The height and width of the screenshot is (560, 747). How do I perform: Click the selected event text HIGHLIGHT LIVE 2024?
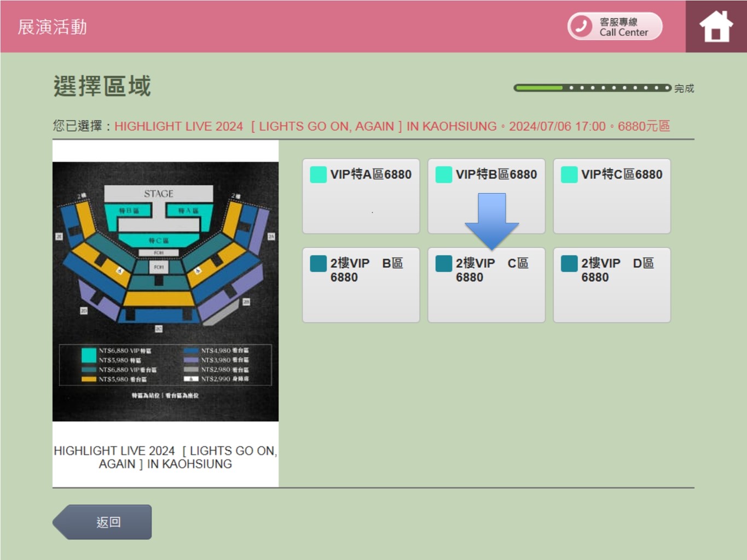(x=392, y=126)
